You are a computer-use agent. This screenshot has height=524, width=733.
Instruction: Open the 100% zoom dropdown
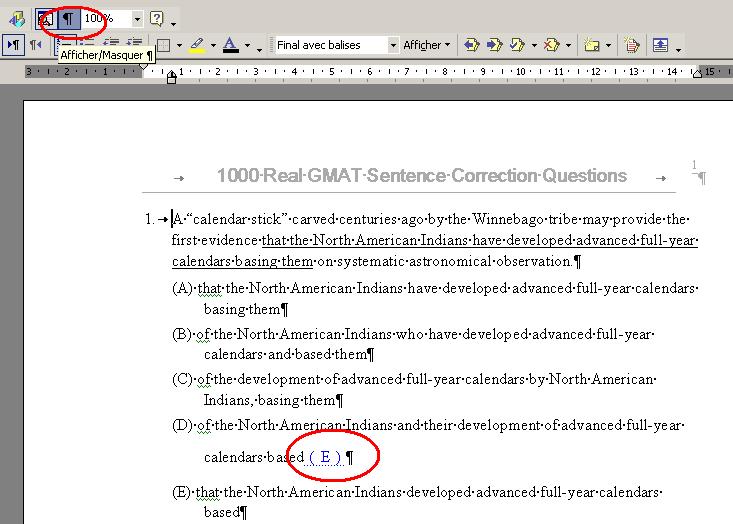click(136, 18)
